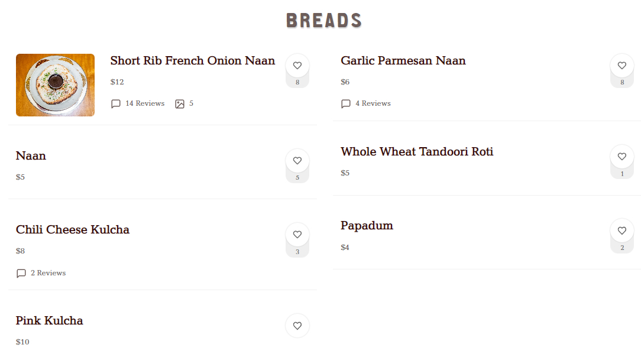This screenshot has width=641, height=364.
Task: Click comment icon beside 14 Reviews
Action: tap(116, 104)
